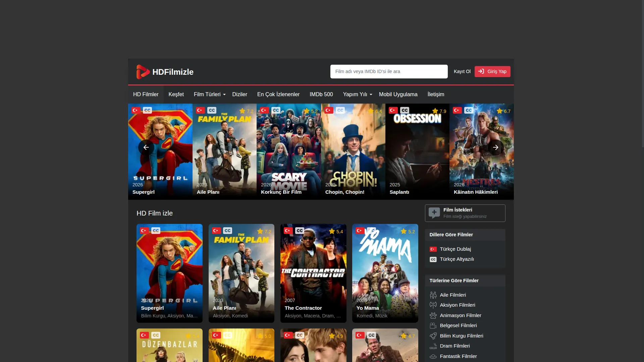The width and height of the screenshot is (644, 362).
Task: Click the star rating 7.9 on Obsession slide
Action: (x=439, y=111)
